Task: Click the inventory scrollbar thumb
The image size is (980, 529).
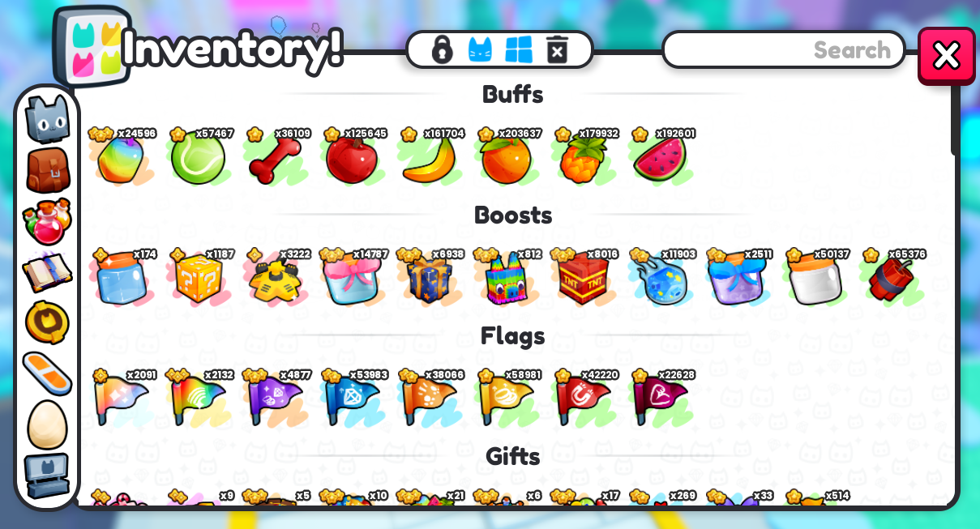Action: pyautogui.click(x=955, y=118)
